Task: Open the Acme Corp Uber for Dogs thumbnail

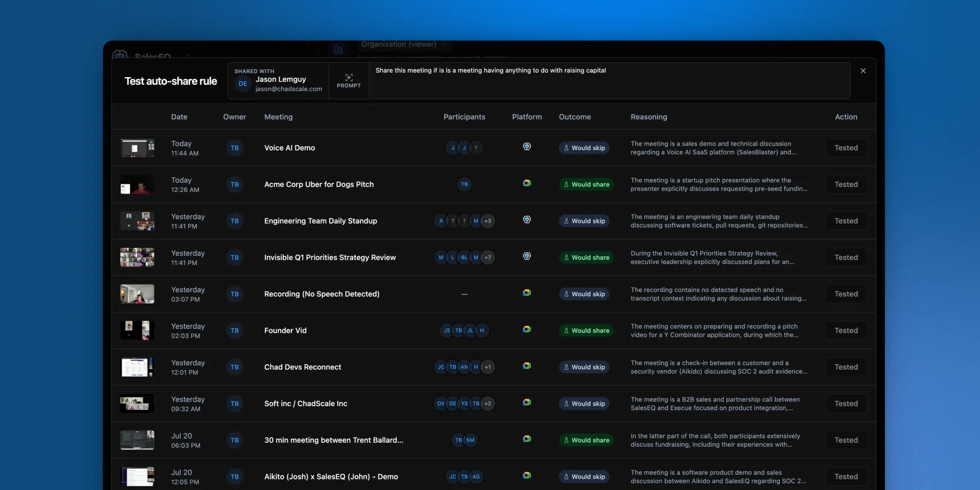Action: (x=137, y=184)
